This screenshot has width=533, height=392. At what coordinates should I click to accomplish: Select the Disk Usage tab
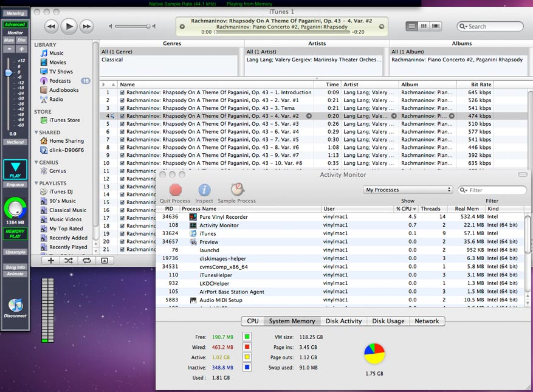tap(388, 321)
